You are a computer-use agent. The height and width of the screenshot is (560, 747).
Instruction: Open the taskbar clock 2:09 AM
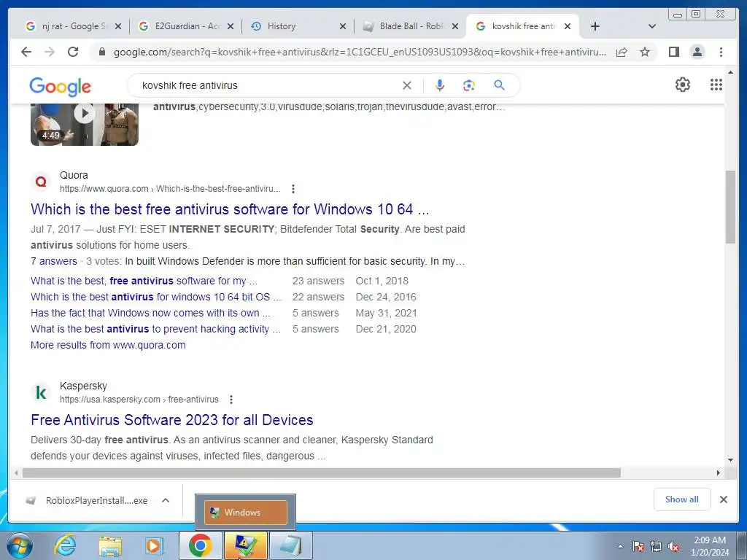pyautogui.click(x=710, y=546)
